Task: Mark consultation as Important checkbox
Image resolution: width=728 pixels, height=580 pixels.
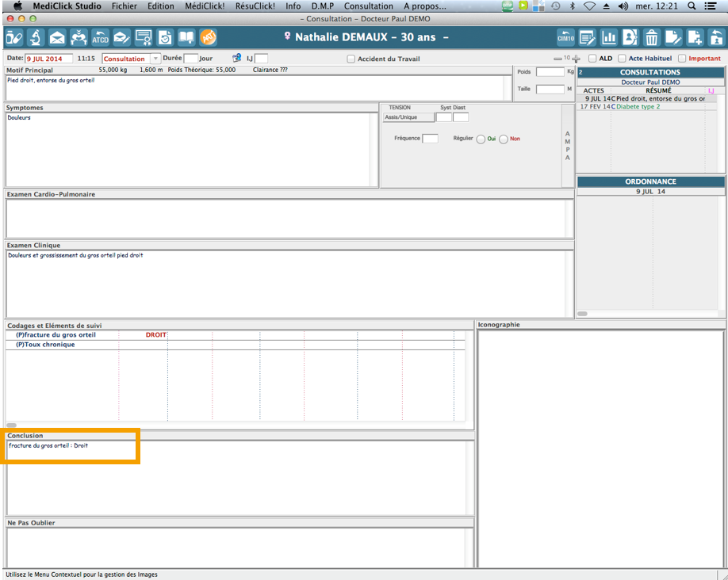Action: click(682, 59)
